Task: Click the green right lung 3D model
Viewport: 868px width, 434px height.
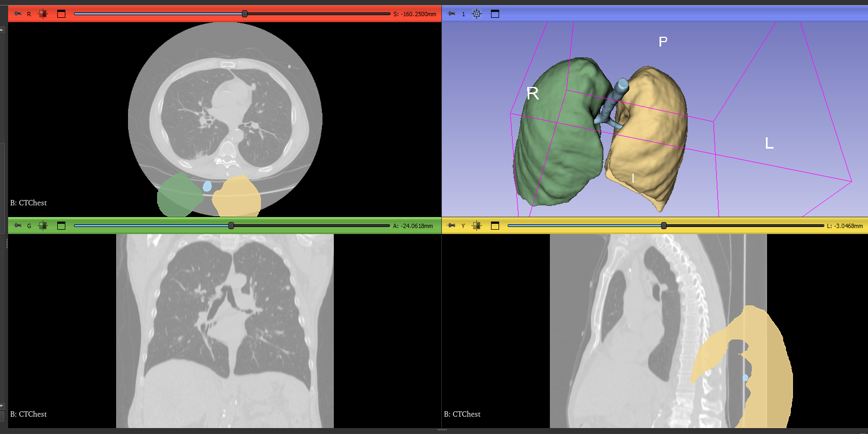Action: pyautogui.click(x=556, y=141)
